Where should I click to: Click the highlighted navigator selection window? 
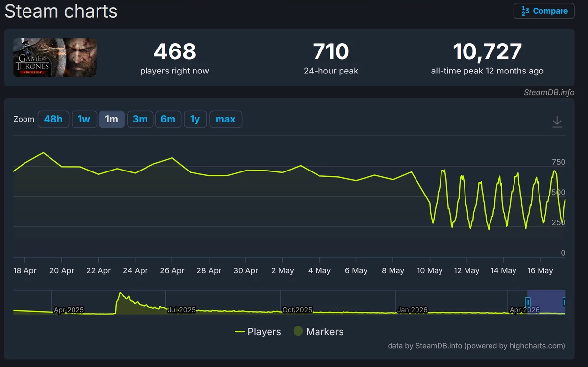click(x=546, y=302)
